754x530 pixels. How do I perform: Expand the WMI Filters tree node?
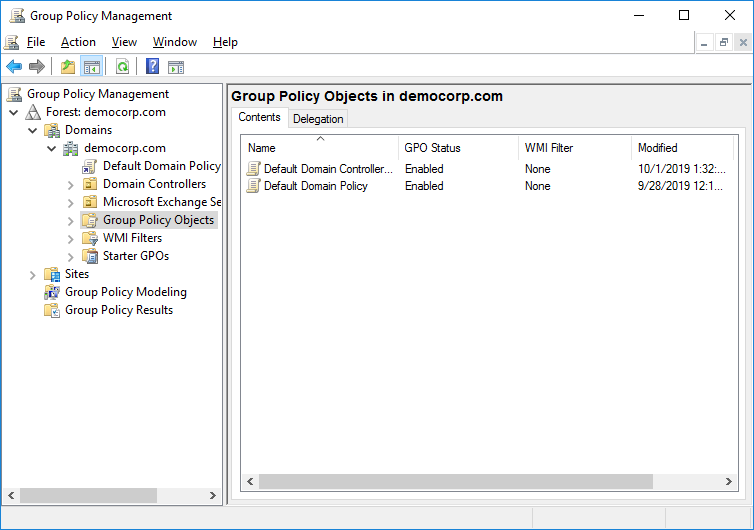coord(70,238)
